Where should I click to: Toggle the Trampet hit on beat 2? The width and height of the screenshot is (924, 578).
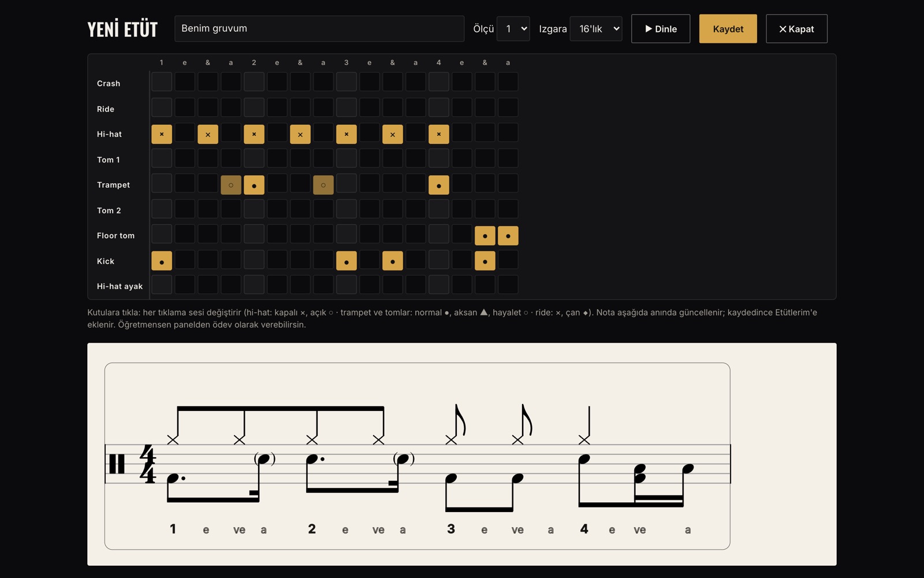(x=254, y=185)
